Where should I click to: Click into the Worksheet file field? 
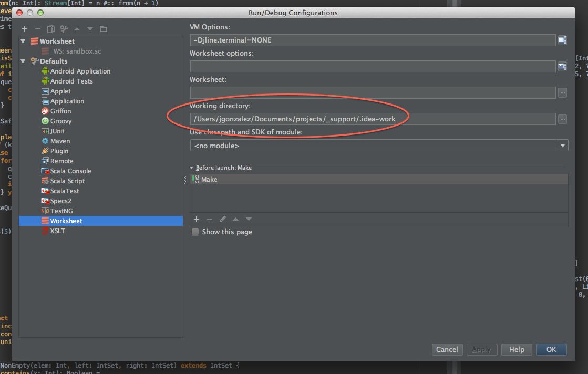pyautogui.click(x=373, y=92)
